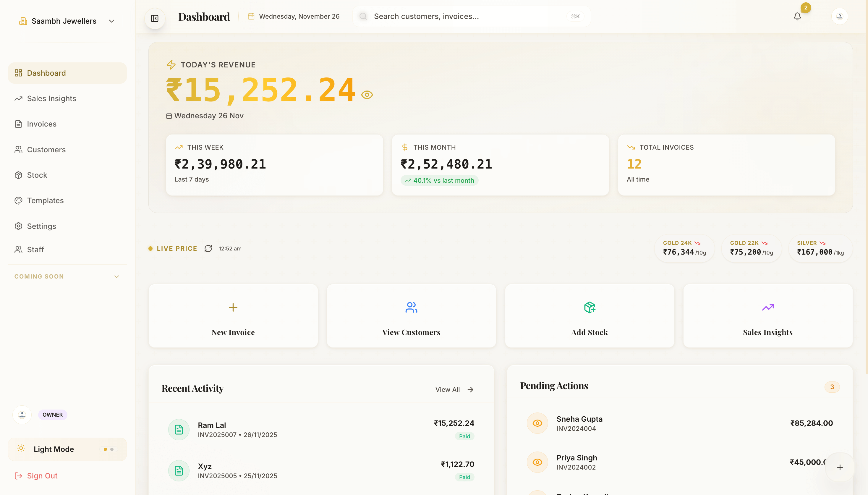Image resolution: width=868 pixels, height=495 pixels.
Task: Click the Sign Out link
Action: 42,475
